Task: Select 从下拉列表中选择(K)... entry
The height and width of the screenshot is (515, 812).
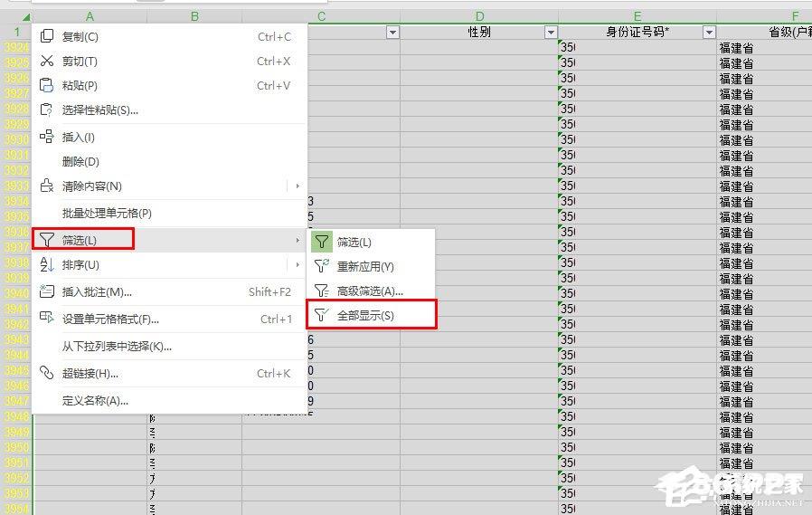Action: tap(169, 346)
